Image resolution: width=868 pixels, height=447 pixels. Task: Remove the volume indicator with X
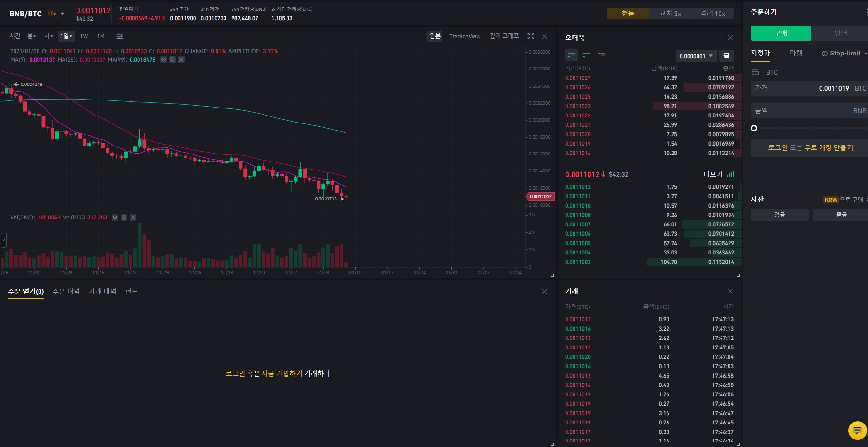click(x=133, y=217)
